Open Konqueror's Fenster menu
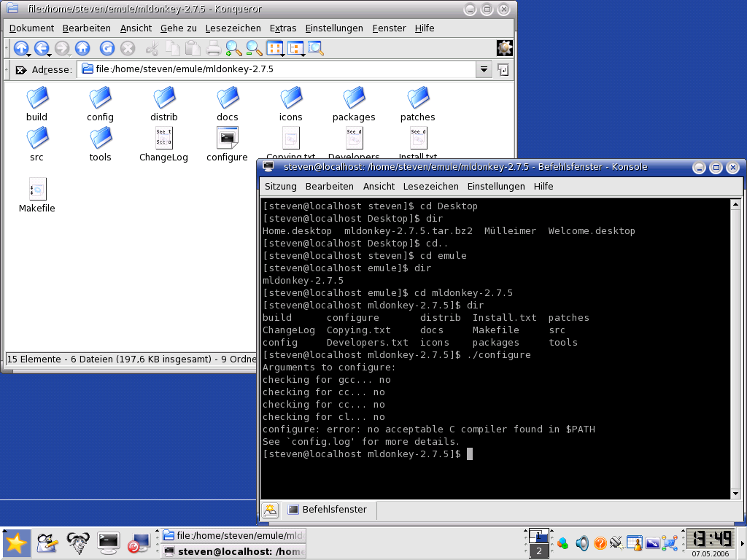This screenshot has width=747, height=560. (x=390, y=28)
